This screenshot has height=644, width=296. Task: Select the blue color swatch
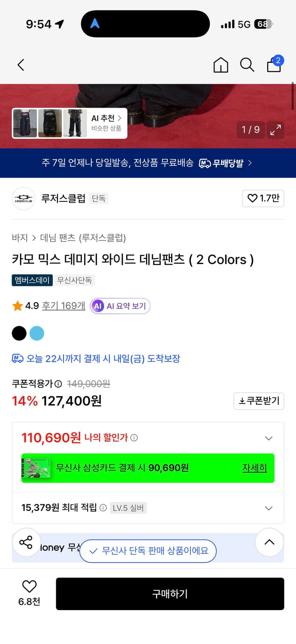click(x=37, y=333)
